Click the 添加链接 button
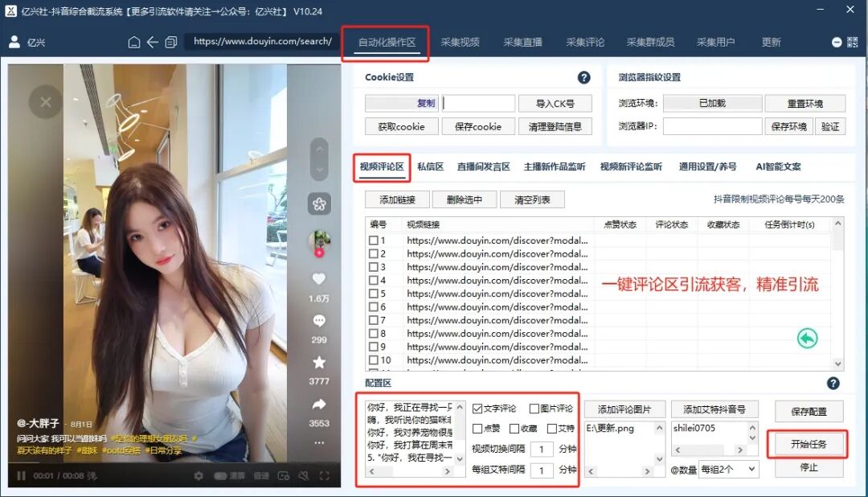The width and height of the screenshot is (868, 497). (x=397, y=200)
